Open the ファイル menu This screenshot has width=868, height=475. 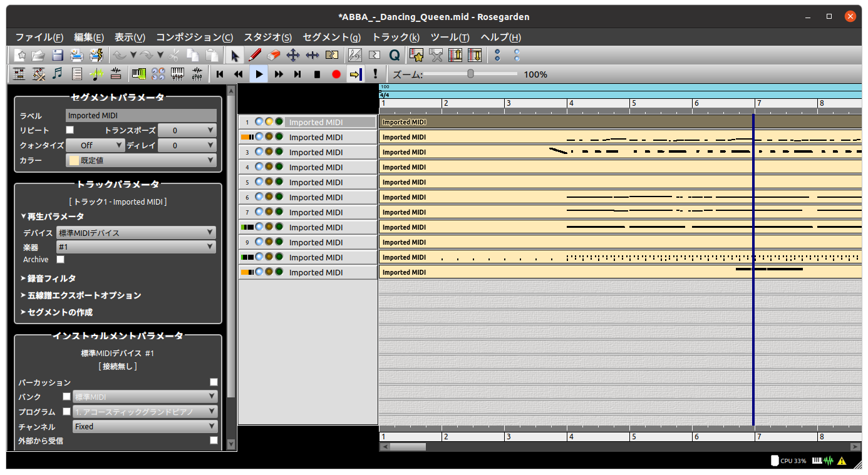[x=39, y=37]
